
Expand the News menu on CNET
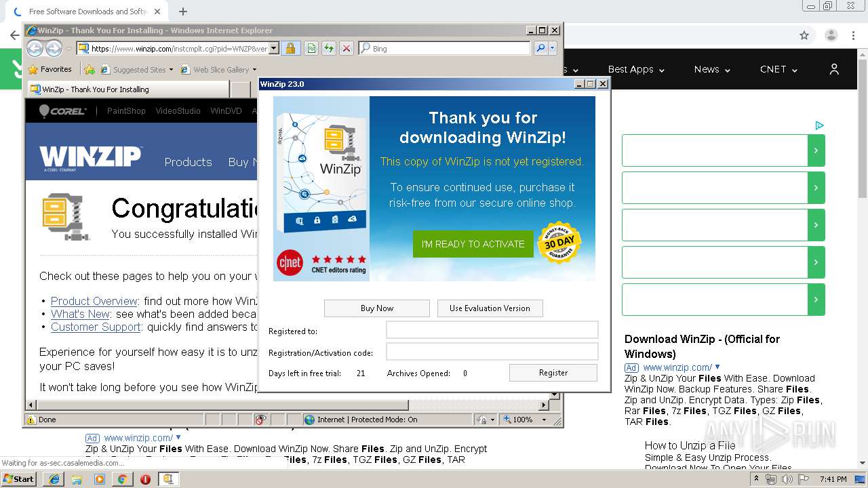click(712, 69)
